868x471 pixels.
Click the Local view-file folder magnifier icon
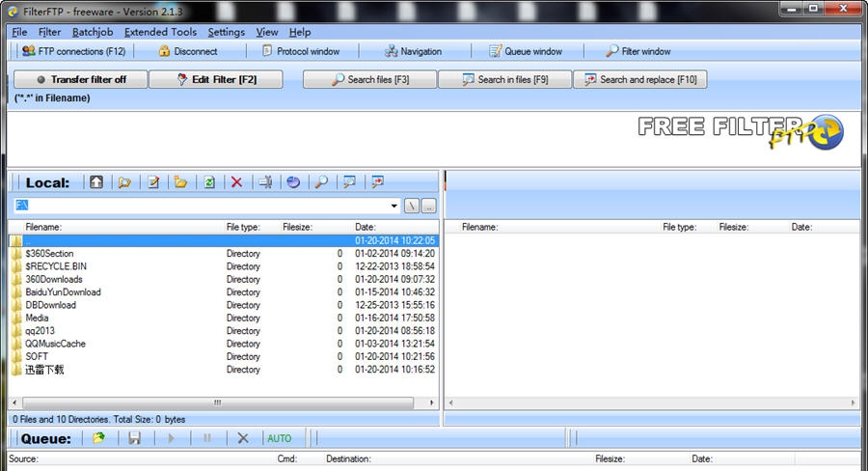click(124, 181)
